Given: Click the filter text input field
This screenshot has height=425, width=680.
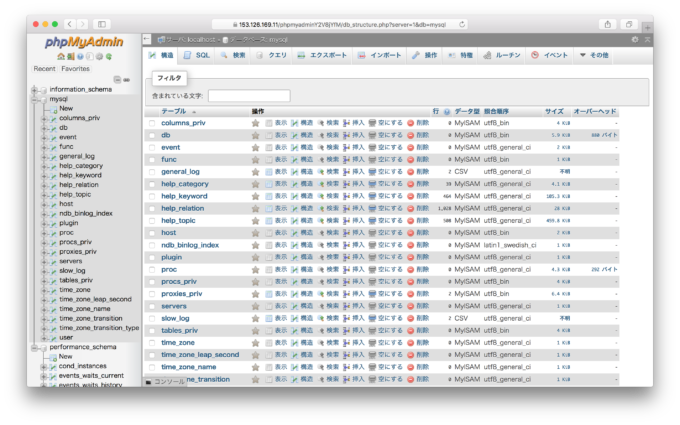Looking at the screenshot, I should [x=249, y=95].
